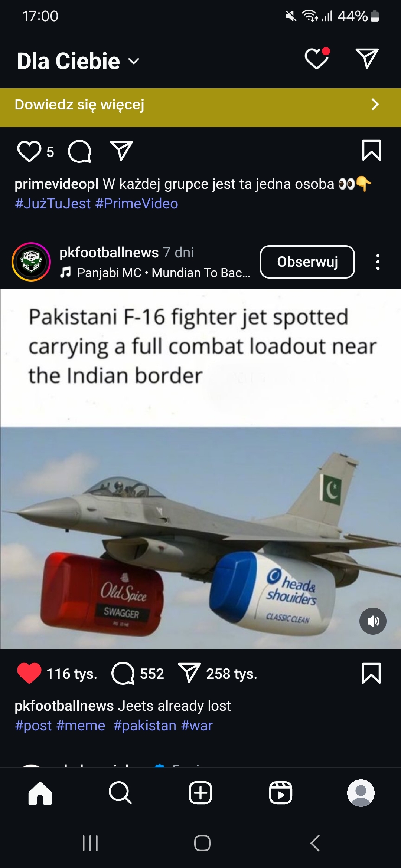The width and height of the screenshot is (401, 868).
Task: Bookmark the pkfootballnews meme post
Action: [371, 673]
